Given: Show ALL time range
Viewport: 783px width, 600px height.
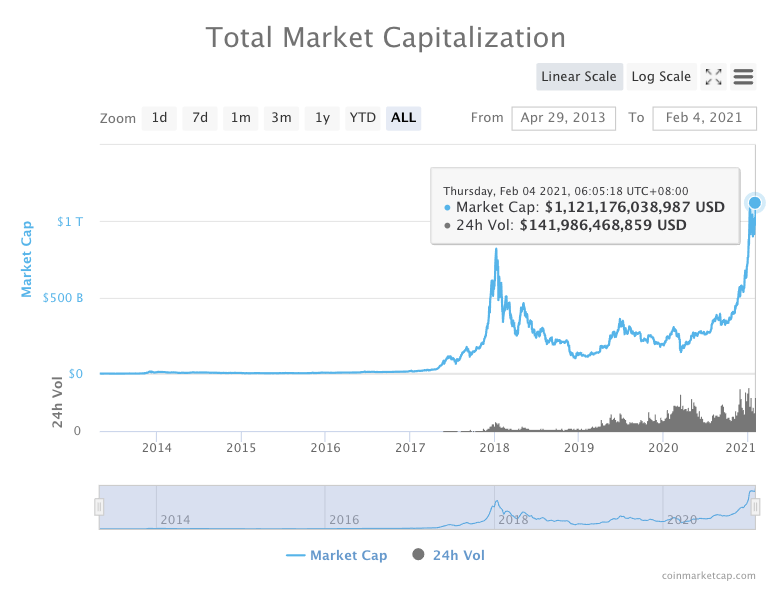Looking at the screenshot, I should click(x=404, y=118).
